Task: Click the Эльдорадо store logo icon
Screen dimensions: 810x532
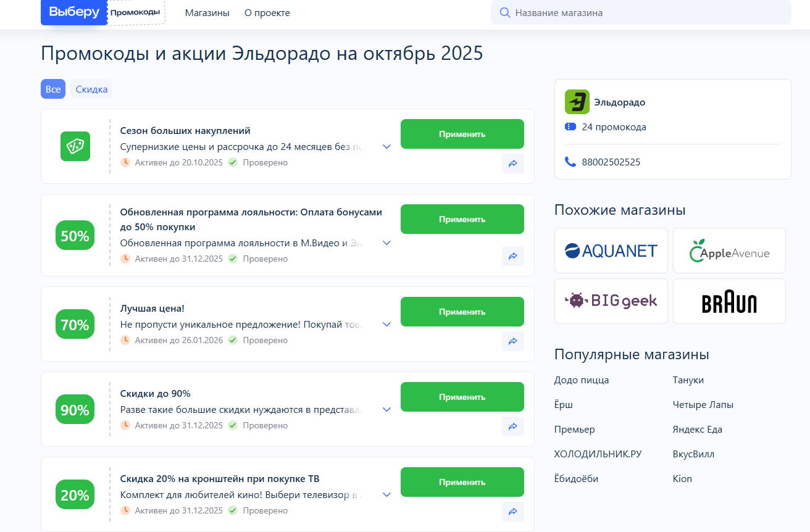Action: click(x=576, y=101)
